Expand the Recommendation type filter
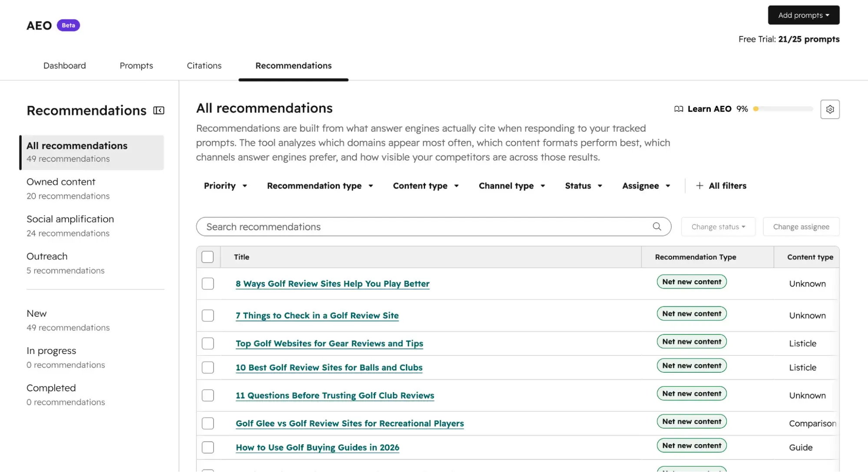The height and width of the screenshot is (472, 868). tap(320, 186)
